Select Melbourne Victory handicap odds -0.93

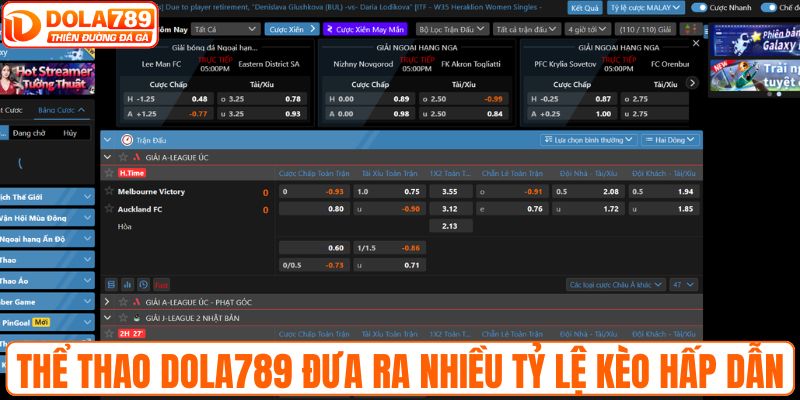pos(314,191)
